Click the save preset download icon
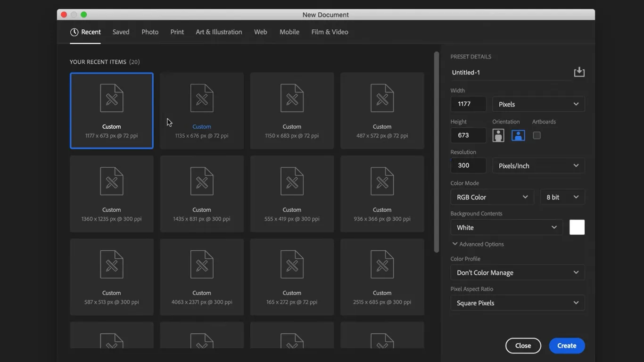The height and width of the screenshot is (362, 644). pyautogui.click(x=579, y=72)
